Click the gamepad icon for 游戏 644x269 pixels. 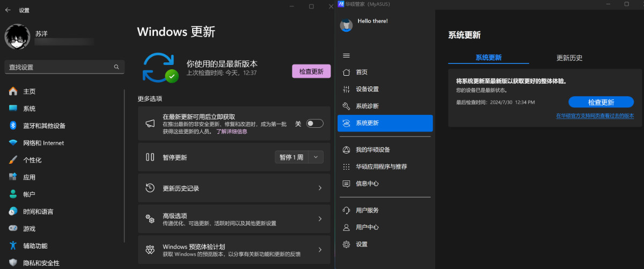tap(13, 229)
